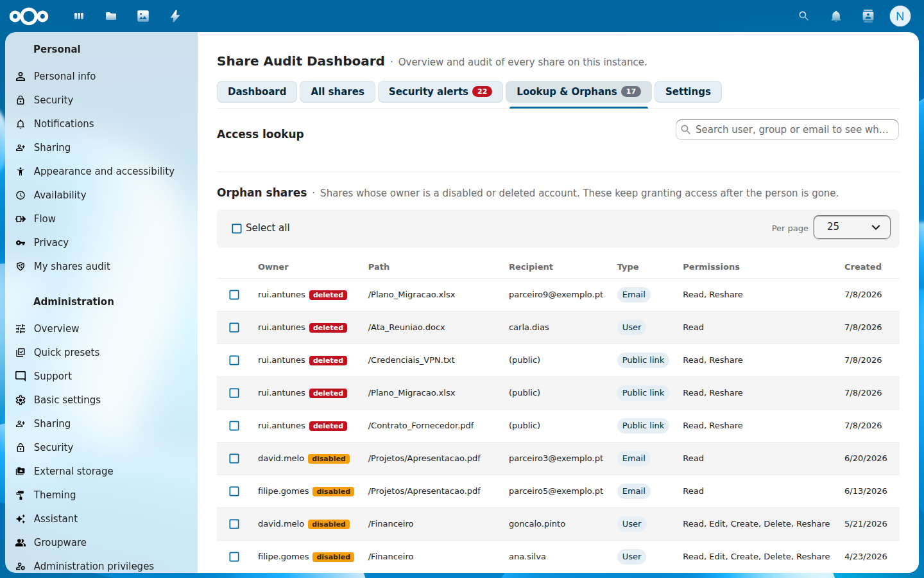924x578 pixels.
Task: Click the carla.dias recipient cell
Action: [529, 328]
